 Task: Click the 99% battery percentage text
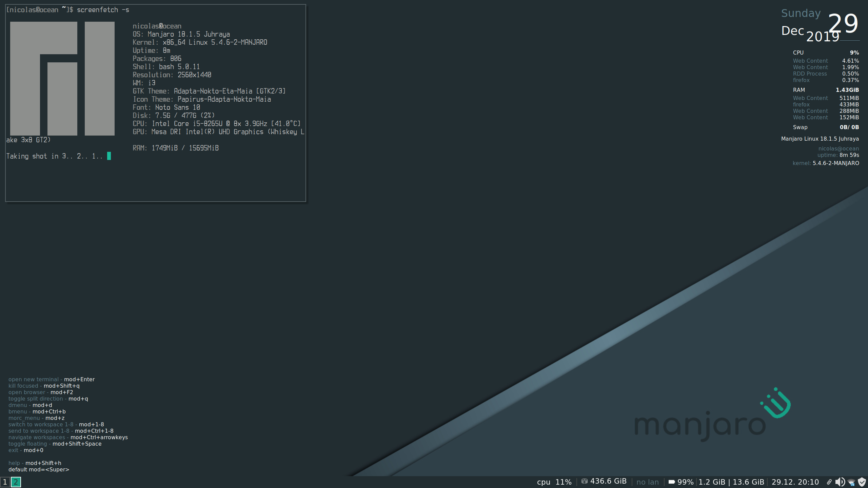pyautogui.click(x=685, y=482)
